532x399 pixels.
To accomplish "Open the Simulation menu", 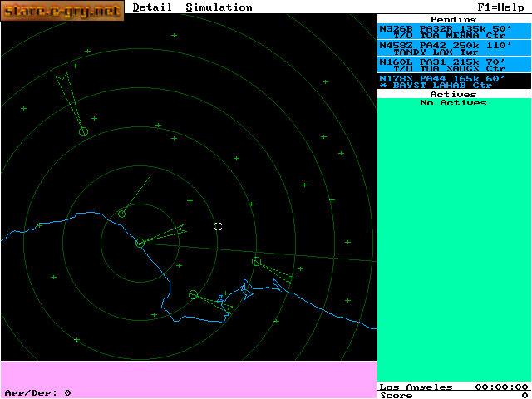I will (219, 7).
